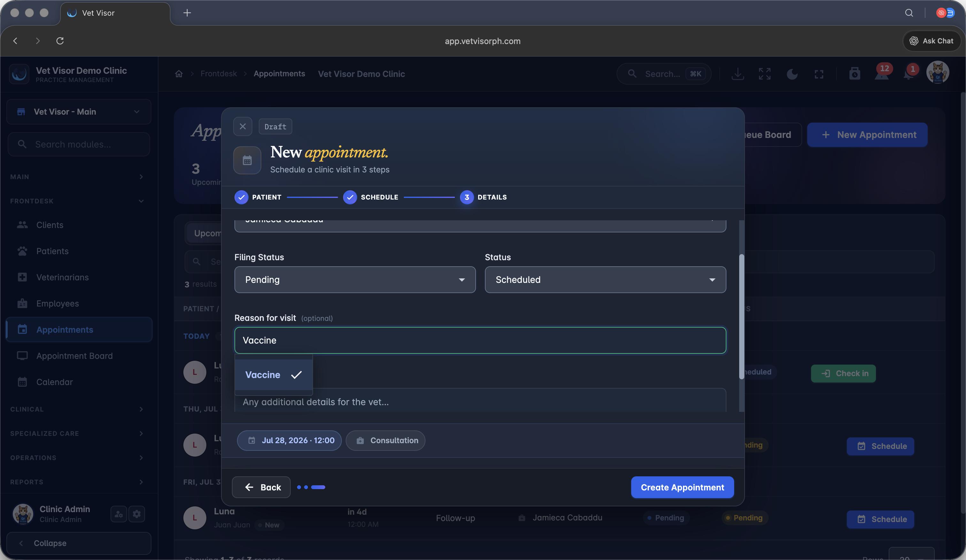Screen dimensions: 966x560
Task: Expand the REPORTS sidebar section
Action: point(77,482)
